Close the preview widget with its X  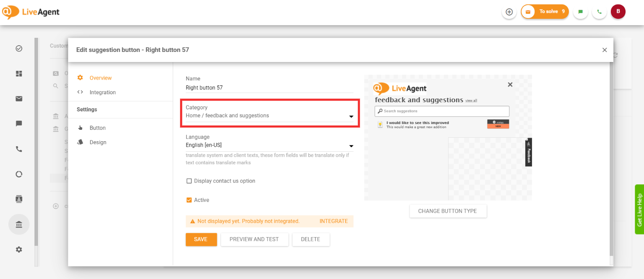510,84
